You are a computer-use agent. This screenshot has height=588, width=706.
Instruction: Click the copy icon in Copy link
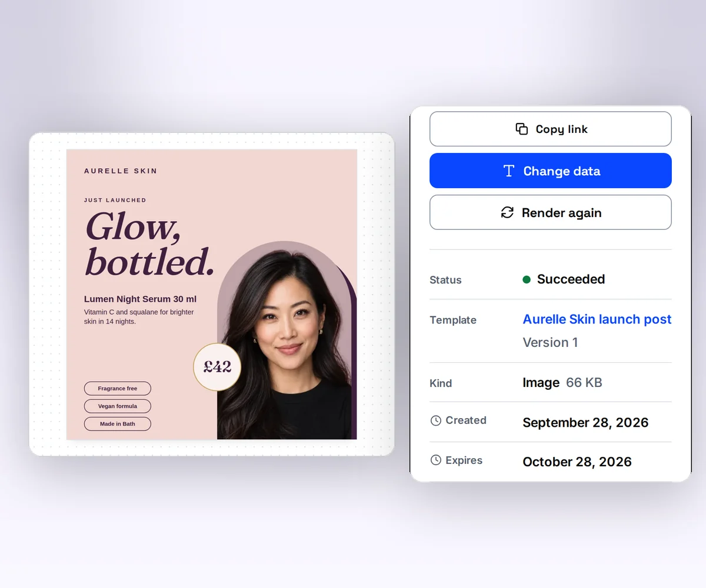pyautogui.click(x=521, y=129)
